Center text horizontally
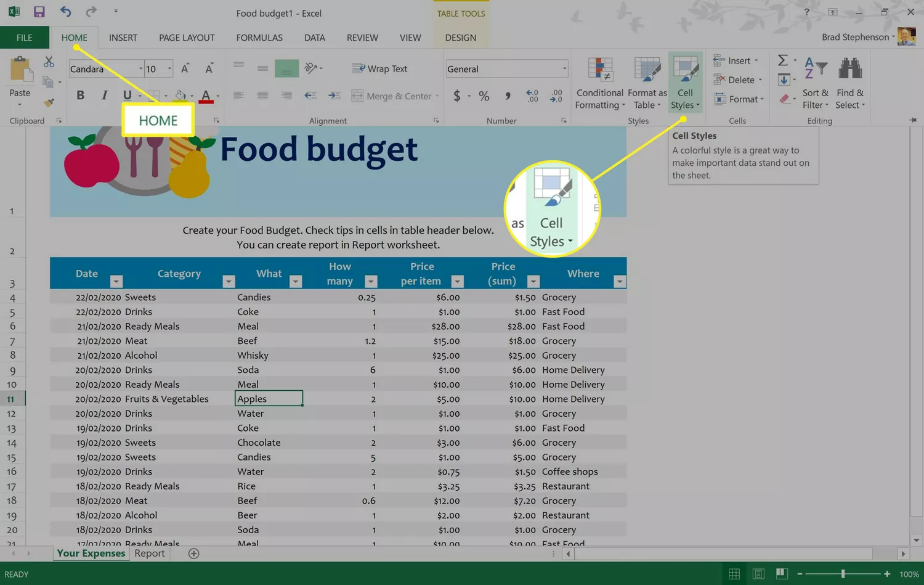Screen dimensions: 924x585 [x=262, y=96]
